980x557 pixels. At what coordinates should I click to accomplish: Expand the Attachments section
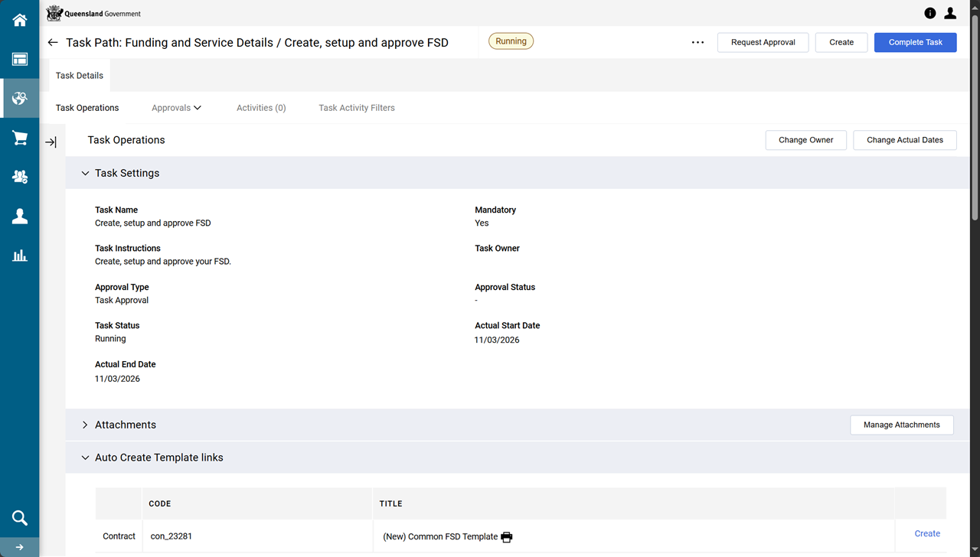(x=85, y=425)
